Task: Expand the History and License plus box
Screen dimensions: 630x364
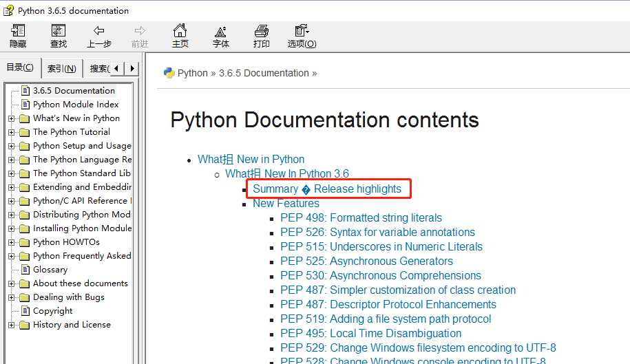Action: pyautogui.click(x=11, y=325)
